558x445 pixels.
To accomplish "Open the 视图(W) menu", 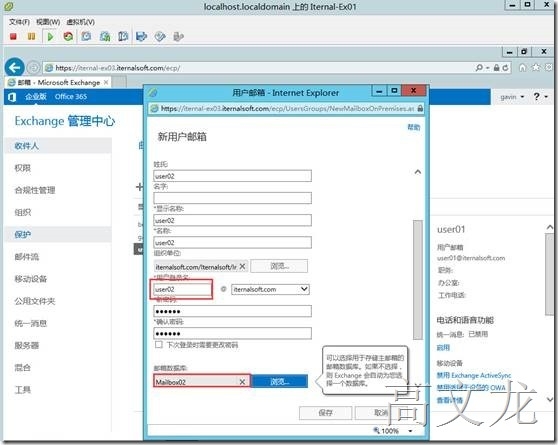I will [x=48, y=22].
